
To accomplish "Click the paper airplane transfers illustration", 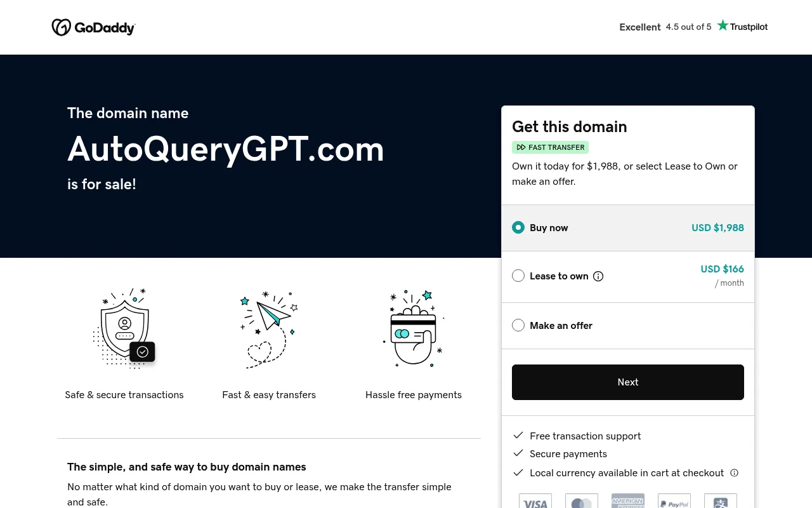I will (x=269, y=329).
